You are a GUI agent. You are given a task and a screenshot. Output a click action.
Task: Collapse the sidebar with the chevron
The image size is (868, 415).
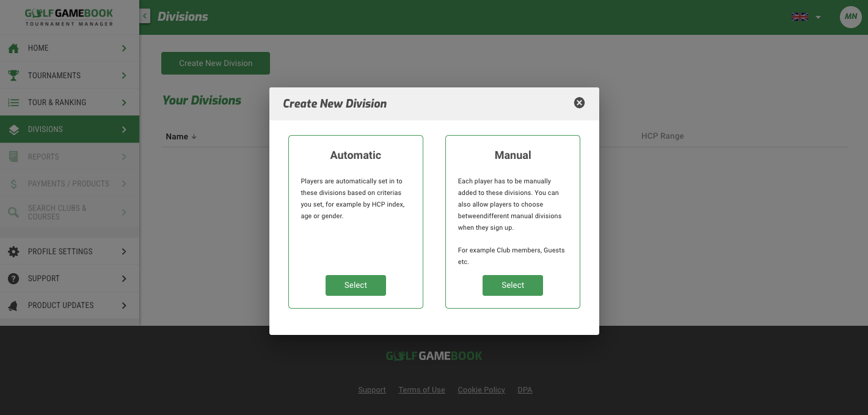(144, 17)
